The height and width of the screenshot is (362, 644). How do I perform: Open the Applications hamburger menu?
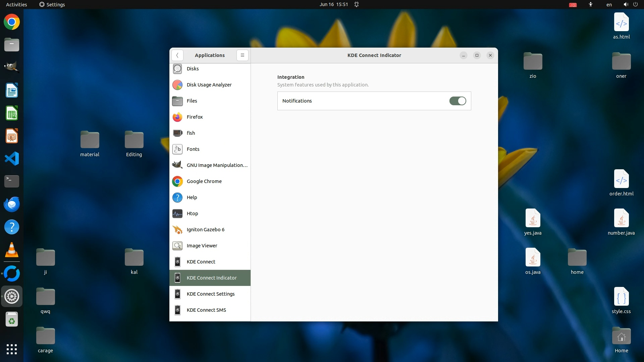click(242, 55)
